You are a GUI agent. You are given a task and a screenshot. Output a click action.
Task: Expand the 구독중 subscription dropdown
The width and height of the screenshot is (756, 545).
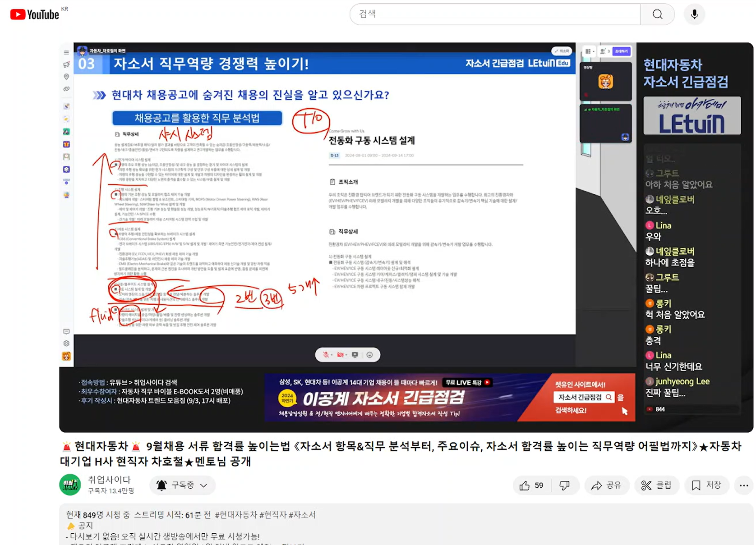click(x=182, y=485)
